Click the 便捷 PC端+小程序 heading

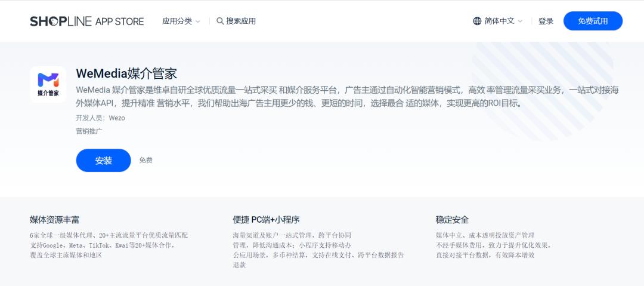pyautogui.click(x=266, y=220)
